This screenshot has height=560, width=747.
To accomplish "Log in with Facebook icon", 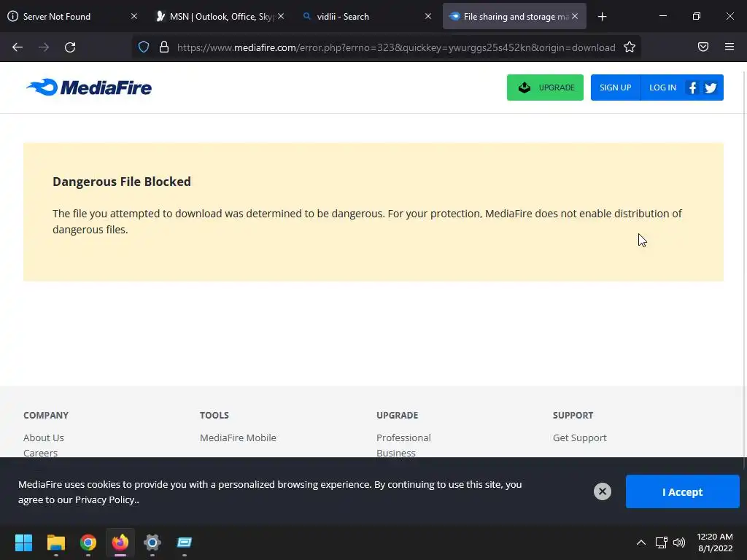I will click(x=693, y=87).
